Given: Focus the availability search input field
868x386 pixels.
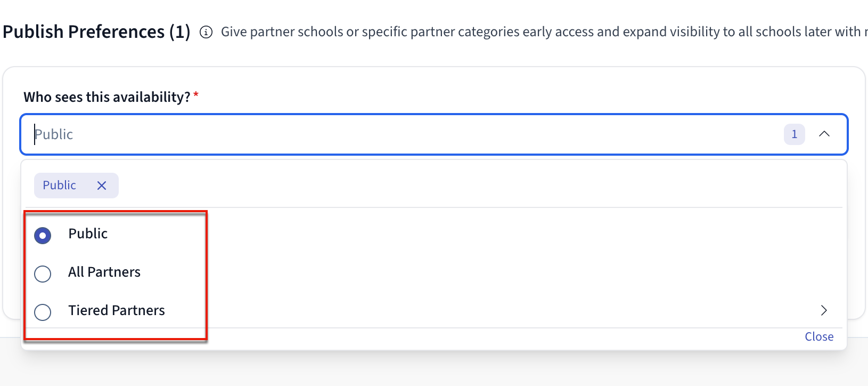Looking at the screenshot, I should 373,134.
